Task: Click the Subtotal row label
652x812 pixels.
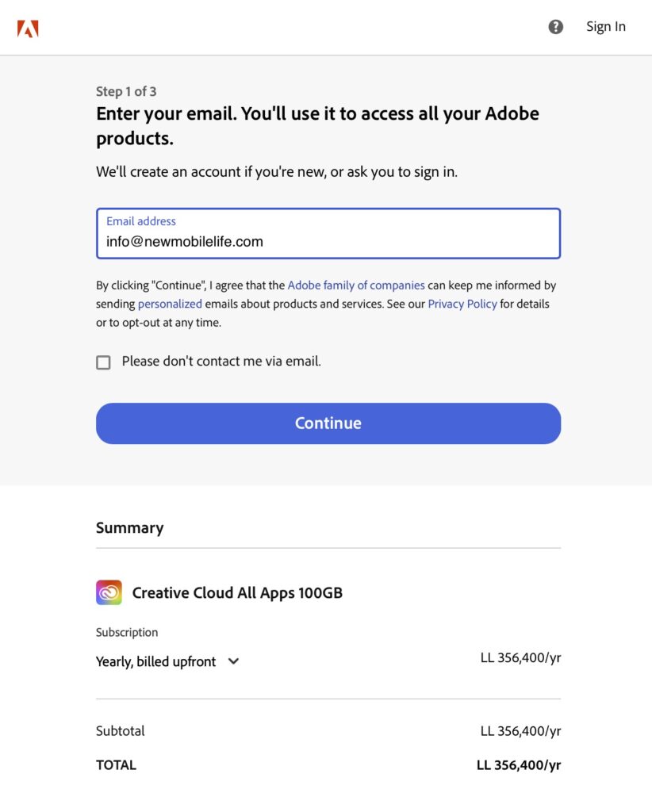Action: (x=121, y=731)
